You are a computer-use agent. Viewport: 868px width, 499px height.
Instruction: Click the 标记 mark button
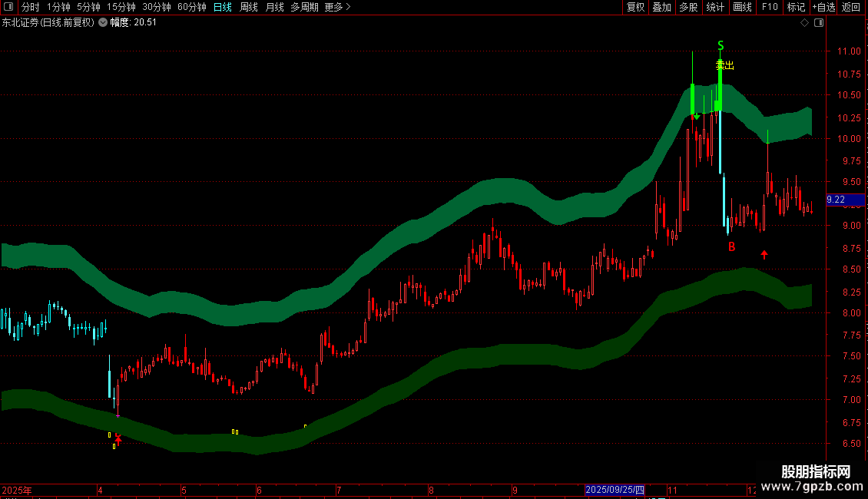796,7
